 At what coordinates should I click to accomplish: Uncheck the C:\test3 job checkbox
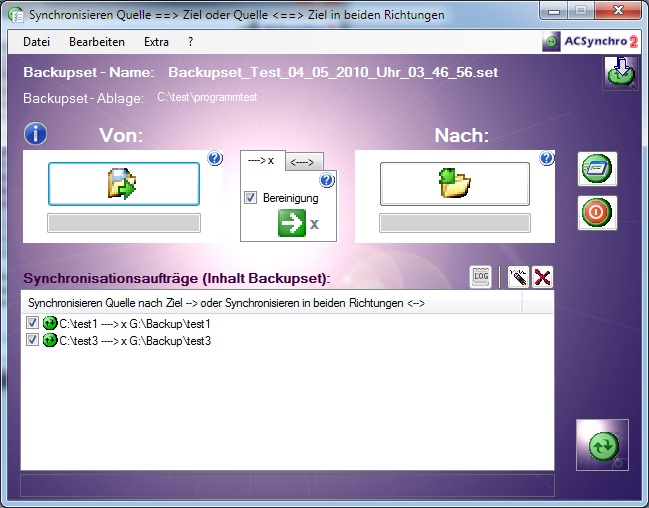pyautogui.click(x=32, y=340)
